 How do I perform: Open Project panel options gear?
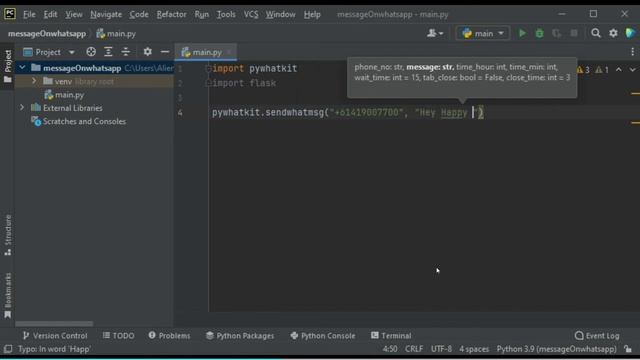point(147,52)
